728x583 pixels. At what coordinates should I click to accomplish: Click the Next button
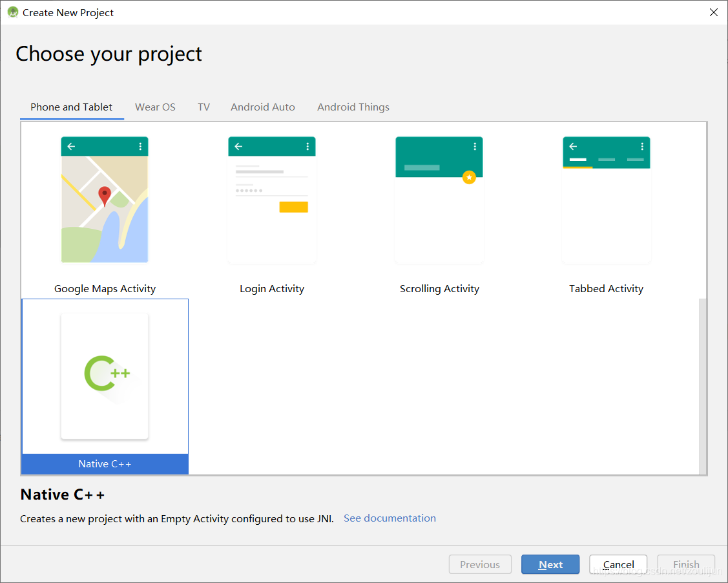[x=550, y=564]
